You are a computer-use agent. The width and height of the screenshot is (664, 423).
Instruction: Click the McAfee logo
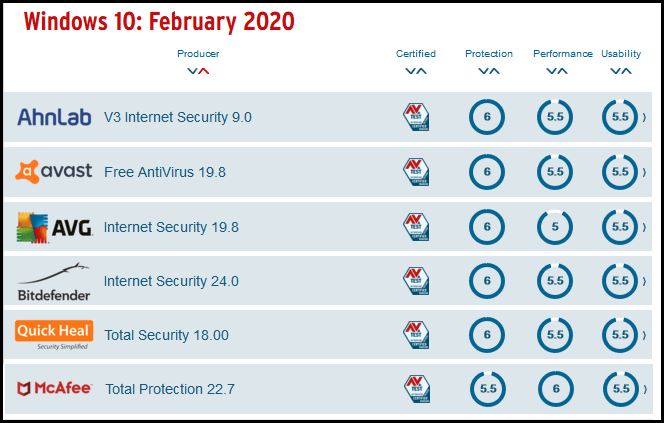pyautogui.click(x=54, y=388)
